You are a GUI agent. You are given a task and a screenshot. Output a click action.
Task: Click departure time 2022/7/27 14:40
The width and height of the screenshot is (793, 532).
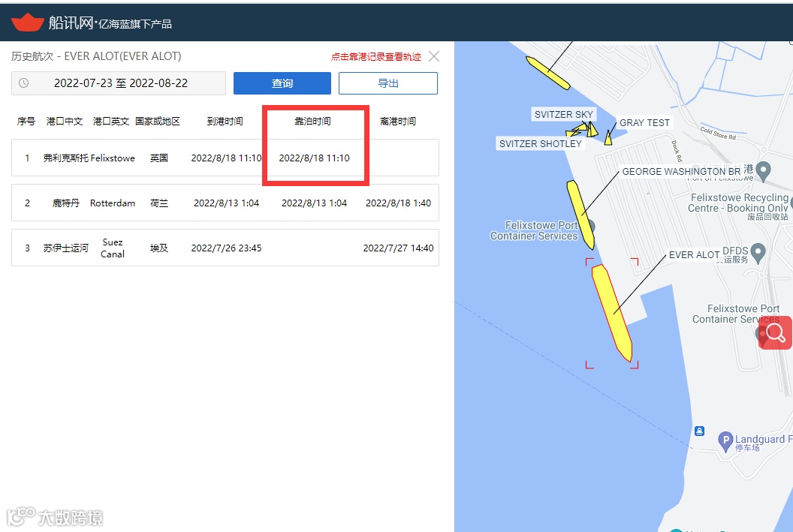399,248
